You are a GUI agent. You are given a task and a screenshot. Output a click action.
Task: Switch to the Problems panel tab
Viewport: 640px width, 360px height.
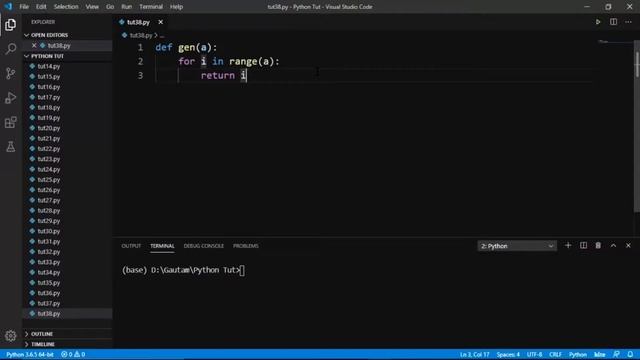(x=246, y=246)
